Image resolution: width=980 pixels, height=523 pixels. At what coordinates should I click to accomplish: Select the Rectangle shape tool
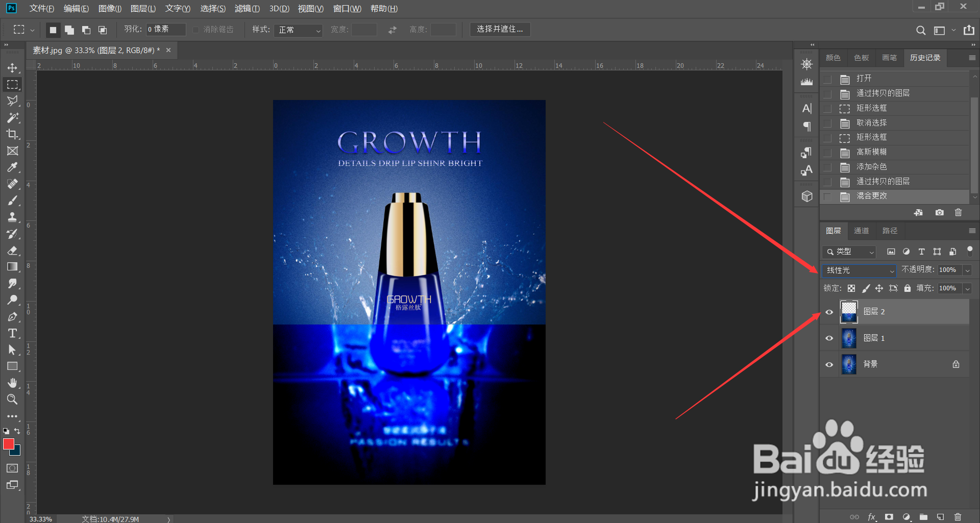click(x=12, y=366)
